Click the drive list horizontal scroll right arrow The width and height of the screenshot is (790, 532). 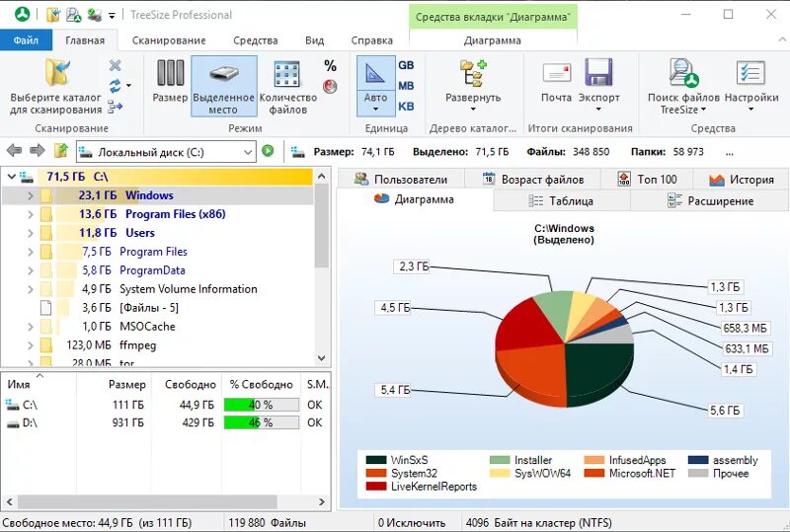click(322, 501)
